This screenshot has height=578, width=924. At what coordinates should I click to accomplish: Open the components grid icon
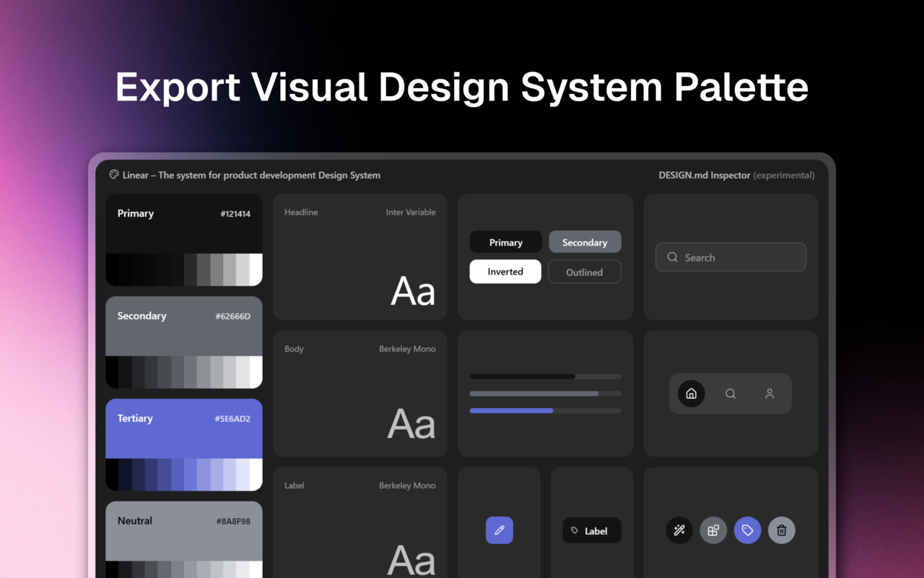click(x=713, y=530)
